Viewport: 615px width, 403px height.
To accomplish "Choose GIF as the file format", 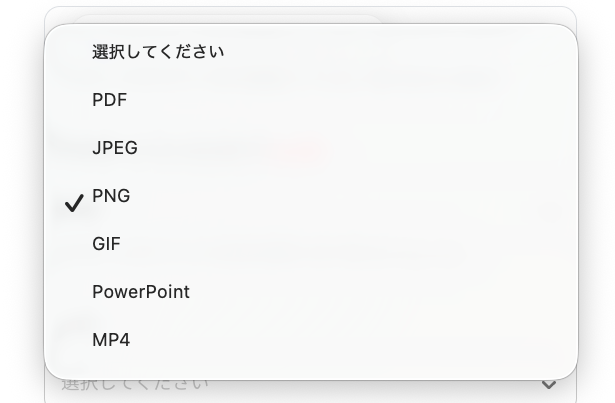I will (311, 244).
